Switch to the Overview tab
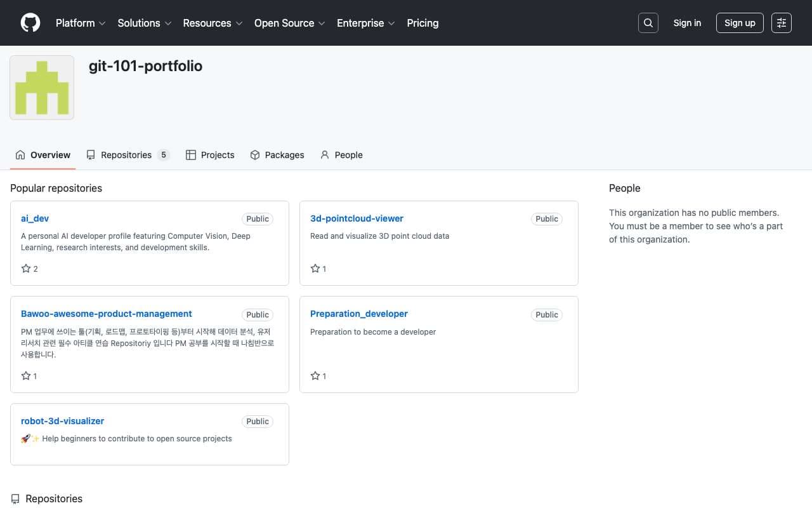Image resolution: width=812 pixels, height=508 pixels. coord(43,155)
